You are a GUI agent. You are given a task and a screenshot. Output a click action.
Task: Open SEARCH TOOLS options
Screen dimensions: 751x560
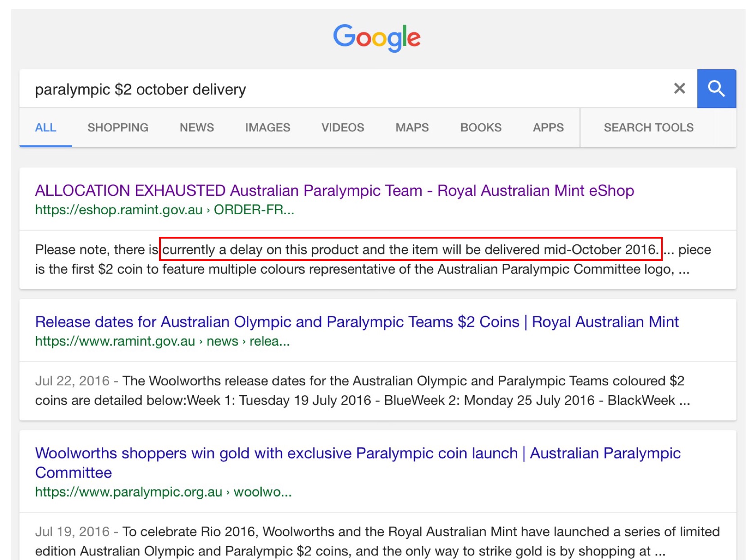coord(649,128)
